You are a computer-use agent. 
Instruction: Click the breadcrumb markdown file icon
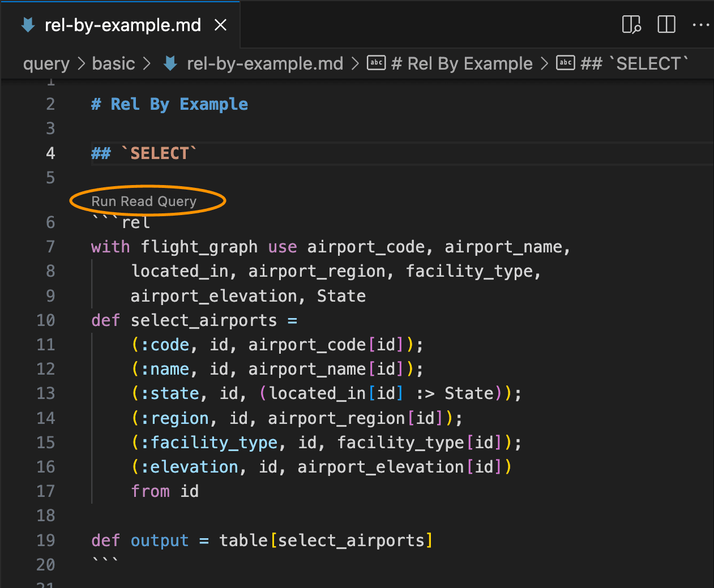(170, 63)
